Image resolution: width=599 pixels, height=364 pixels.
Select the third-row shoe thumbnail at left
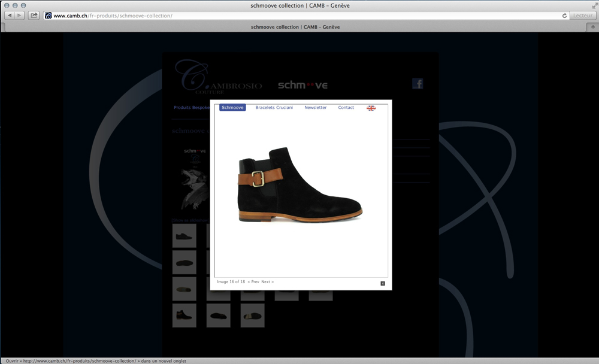coord(184,289)
